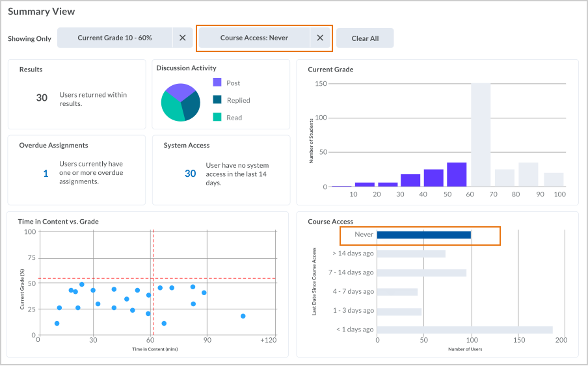The width and height of the screenshot is (588, 366).
Task: Remove the Course Access: Never filter
Action: pyautogui.click(x=320, y=38)
